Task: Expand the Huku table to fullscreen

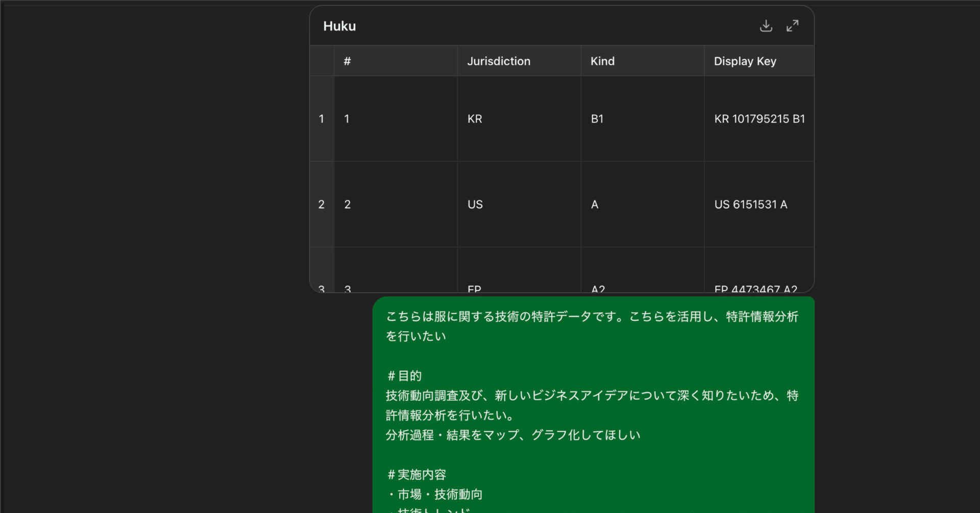Action: coord(793,26)
